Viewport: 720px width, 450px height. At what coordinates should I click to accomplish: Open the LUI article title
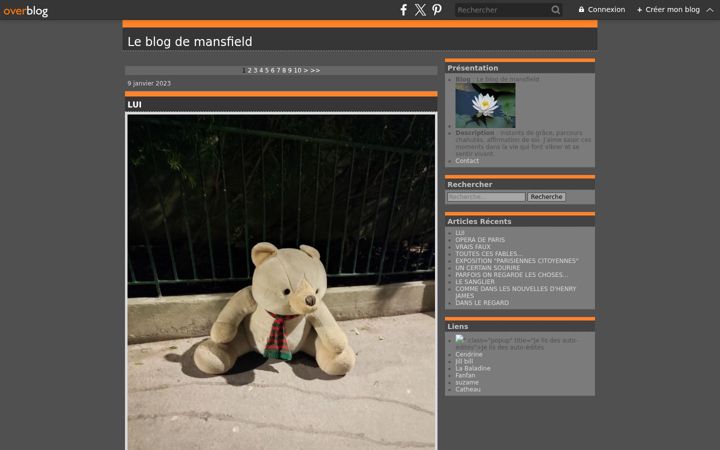click(135, 105)
